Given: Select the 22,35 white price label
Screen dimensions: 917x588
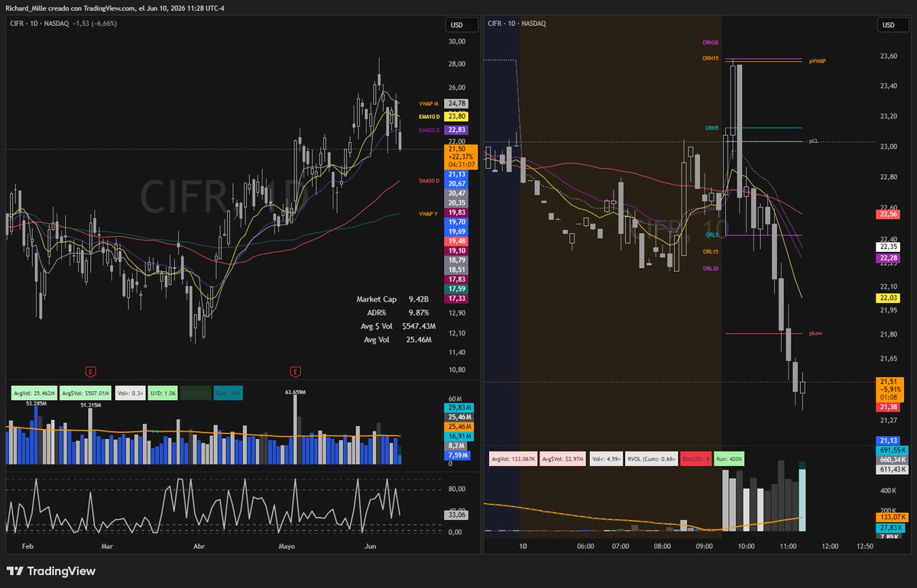Looking at the screenshot, I should point(888,247).
